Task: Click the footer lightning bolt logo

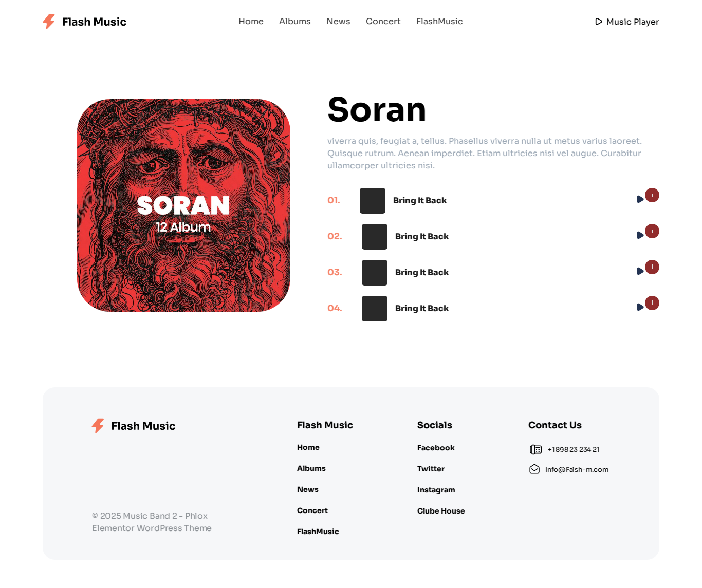Action: coord(98,426)
